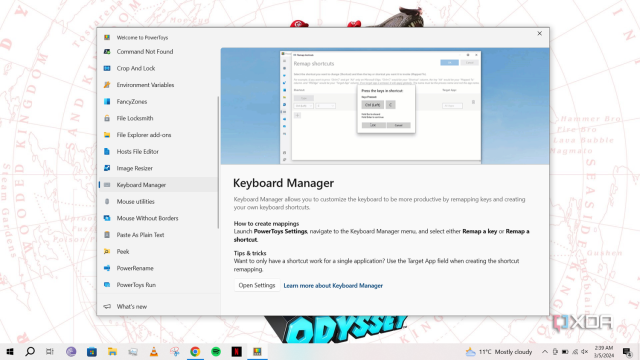Click the How to create mappings heading
The height and width of the screenshot is (360, 640).
[x=266, y=224]
